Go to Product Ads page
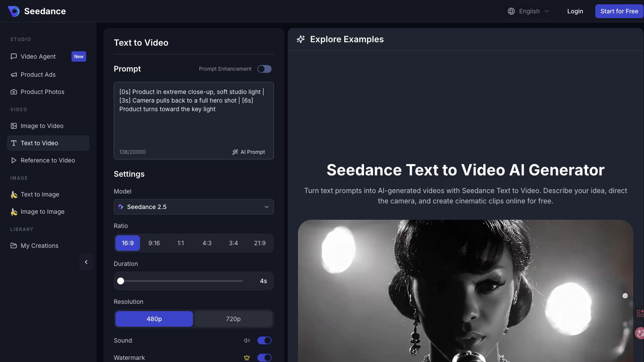The width and height of the screenshot is (644, 362). coord(48,75)
